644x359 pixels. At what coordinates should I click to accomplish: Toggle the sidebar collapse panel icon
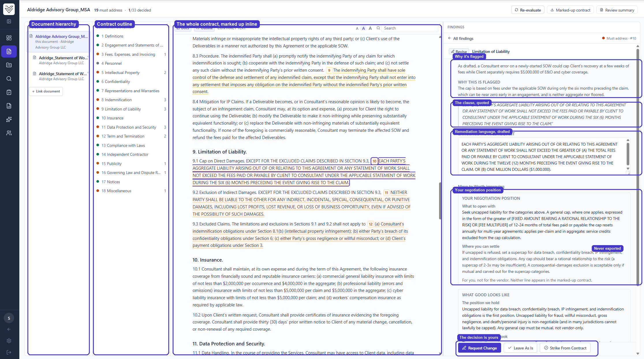9,21
